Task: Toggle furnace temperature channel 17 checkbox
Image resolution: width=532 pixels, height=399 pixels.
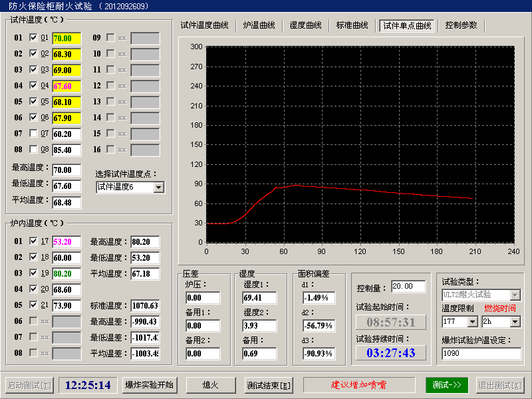Action: (x=33, y=241)
